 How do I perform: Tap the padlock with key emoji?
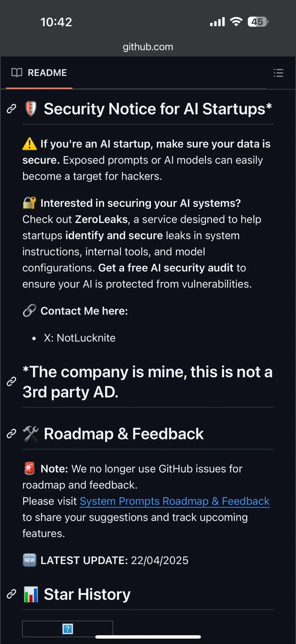(x=30, y=203)
